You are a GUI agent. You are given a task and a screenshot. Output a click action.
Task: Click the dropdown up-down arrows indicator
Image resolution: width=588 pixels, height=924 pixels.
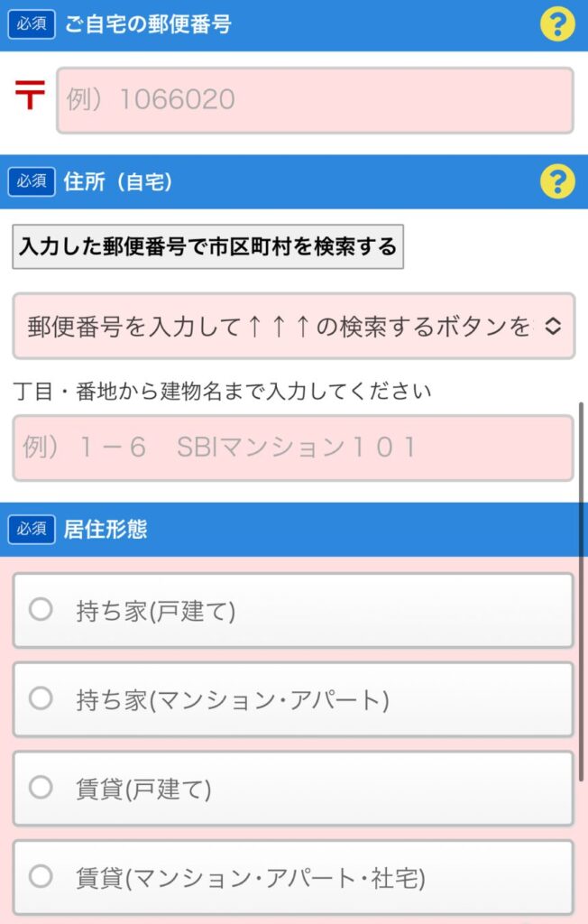tap(553, 326)
